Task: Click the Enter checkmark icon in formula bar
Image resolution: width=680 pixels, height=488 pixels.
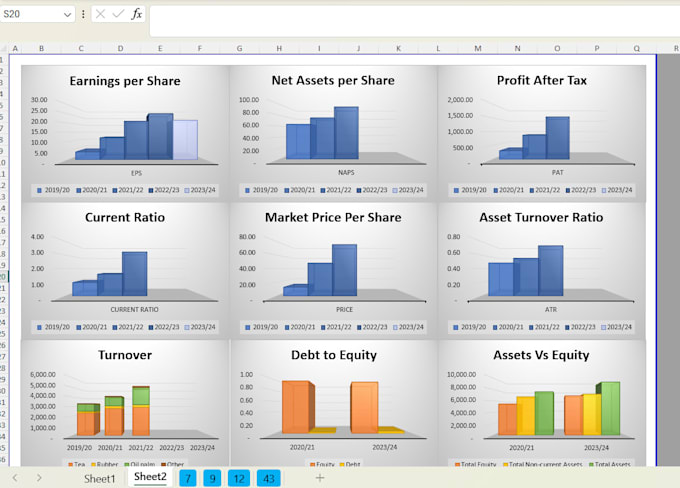Action: click(119, 14)
